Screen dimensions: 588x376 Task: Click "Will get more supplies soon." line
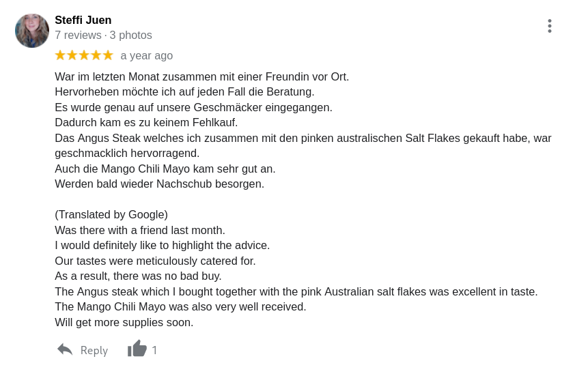(124, 322)
